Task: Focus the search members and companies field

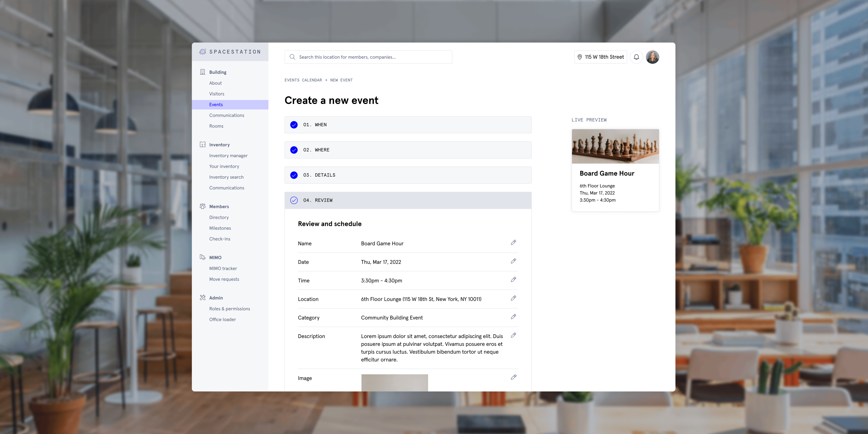Action: point(368,57)
